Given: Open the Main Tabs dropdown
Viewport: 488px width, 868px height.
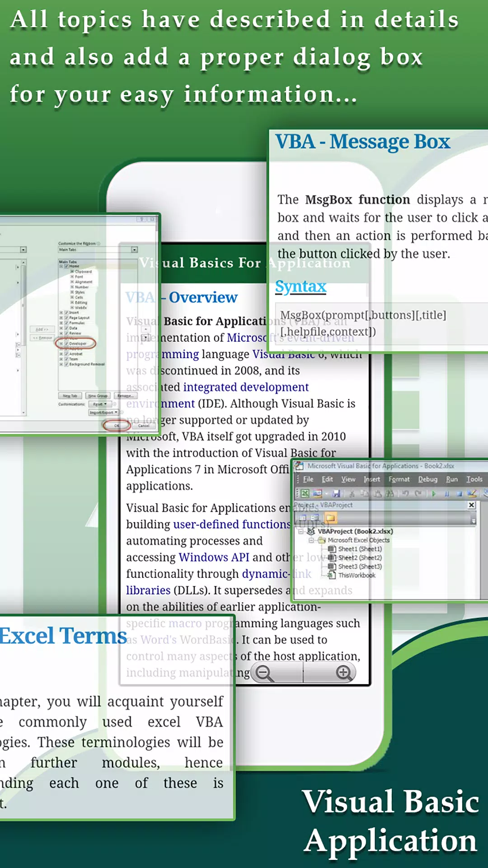Looking at the screenshot, I should 134,250.
